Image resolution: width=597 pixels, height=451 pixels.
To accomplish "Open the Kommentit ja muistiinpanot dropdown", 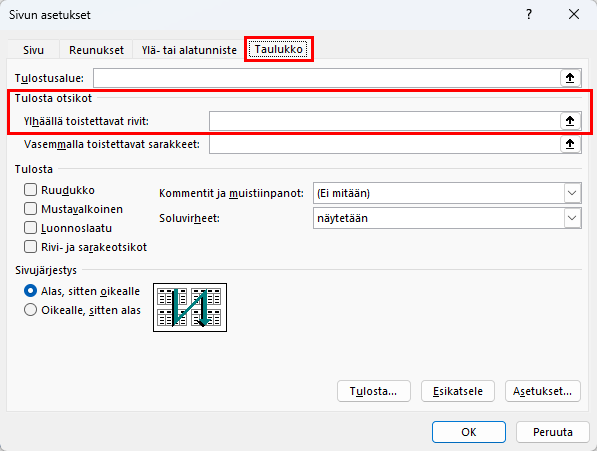I will pos(447,193).
